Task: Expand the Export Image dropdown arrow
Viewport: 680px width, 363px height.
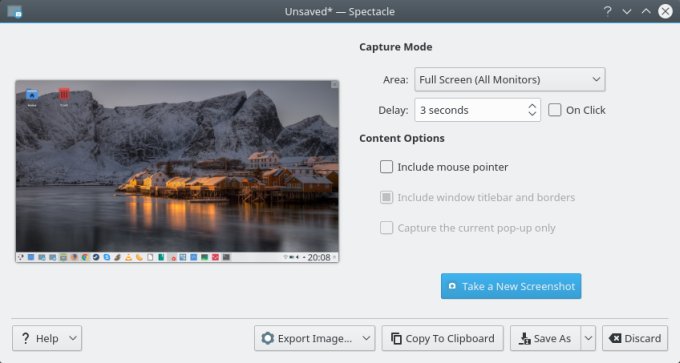Action: pos(366,338)
